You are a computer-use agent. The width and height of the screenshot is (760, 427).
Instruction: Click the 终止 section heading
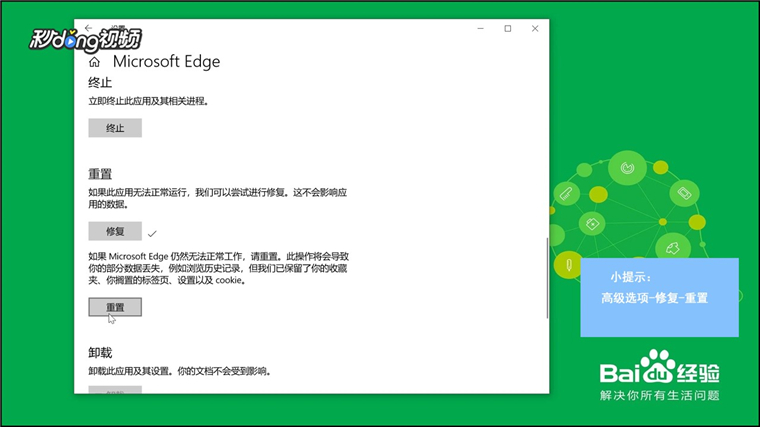coord(100,83)
